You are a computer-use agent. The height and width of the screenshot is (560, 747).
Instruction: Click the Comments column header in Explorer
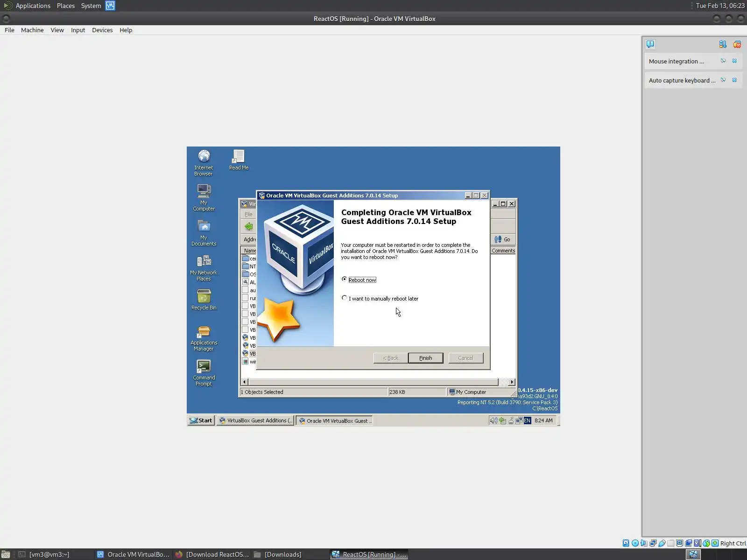click(x=503, y=251)
